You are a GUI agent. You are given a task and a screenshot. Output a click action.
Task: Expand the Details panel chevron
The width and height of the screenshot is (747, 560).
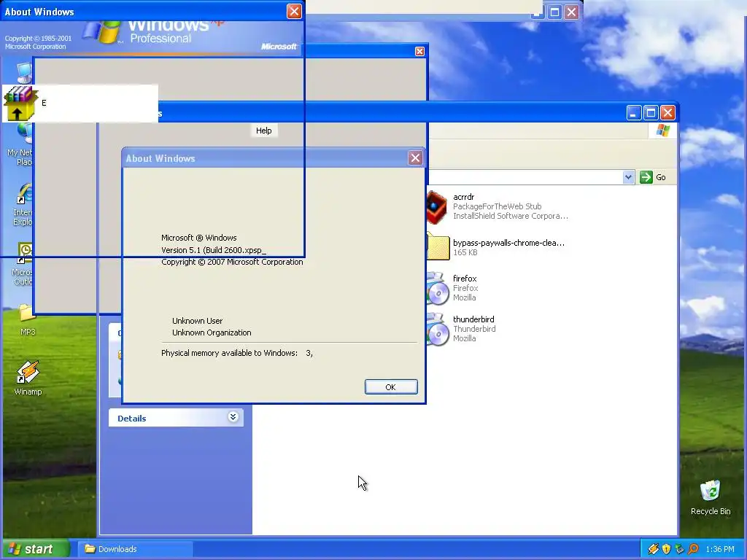[233, 417]
